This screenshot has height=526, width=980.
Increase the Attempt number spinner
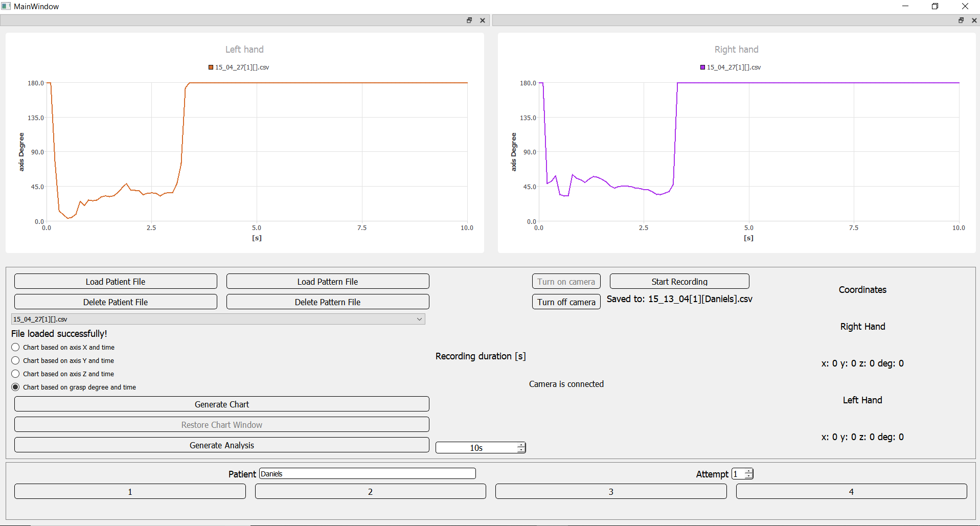pyautogui.click(x=749, y=471)
